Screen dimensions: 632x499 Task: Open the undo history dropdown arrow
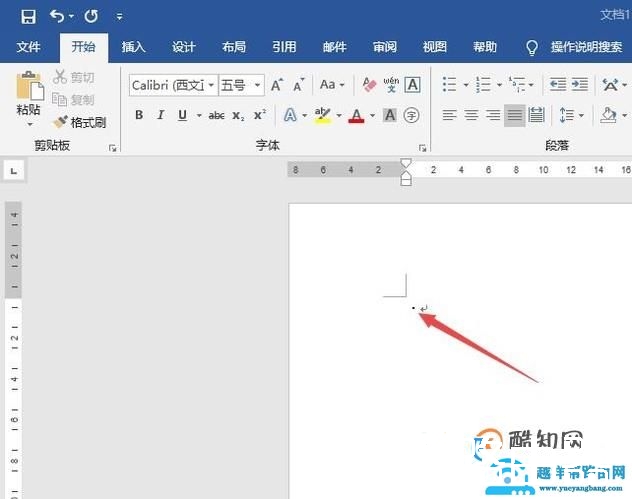(x=71, y=17)
